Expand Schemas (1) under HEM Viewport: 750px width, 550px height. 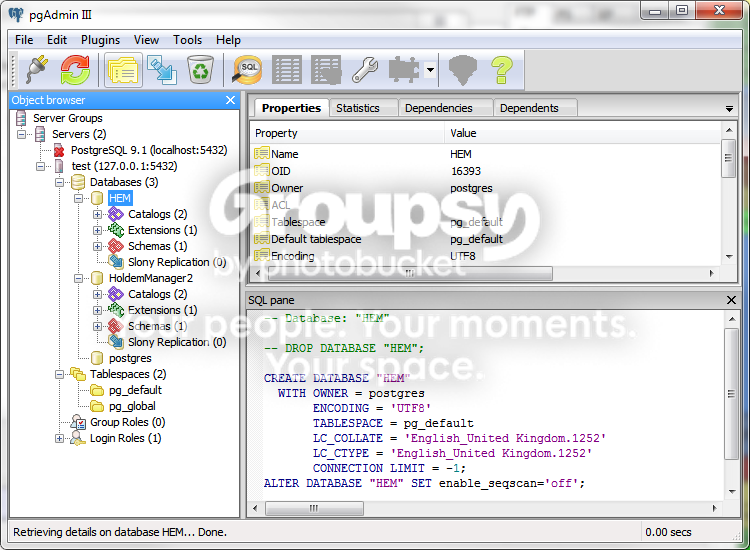pyautogui.click(x=98, y=246)
